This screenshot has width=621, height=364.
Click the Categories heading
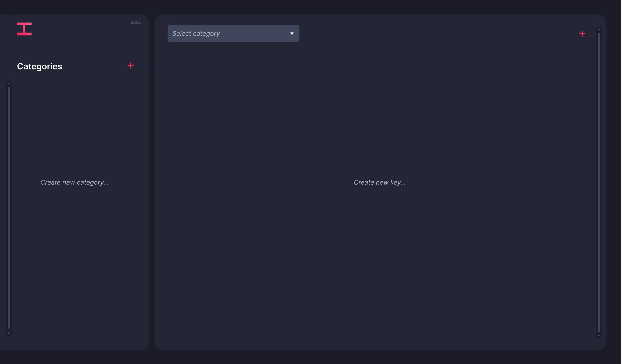(x=39, y=66)
